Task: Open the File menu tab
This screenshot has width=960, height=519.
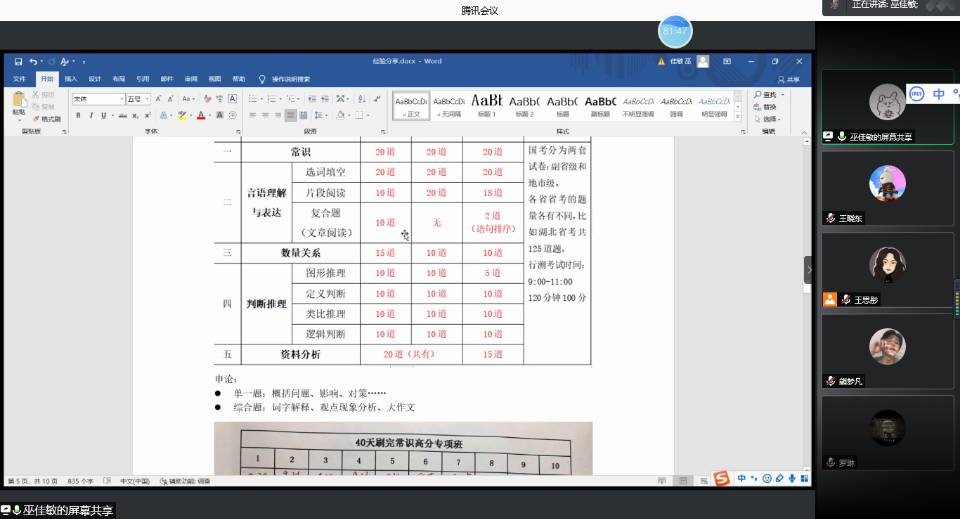Action: click(x=19, y=79)
